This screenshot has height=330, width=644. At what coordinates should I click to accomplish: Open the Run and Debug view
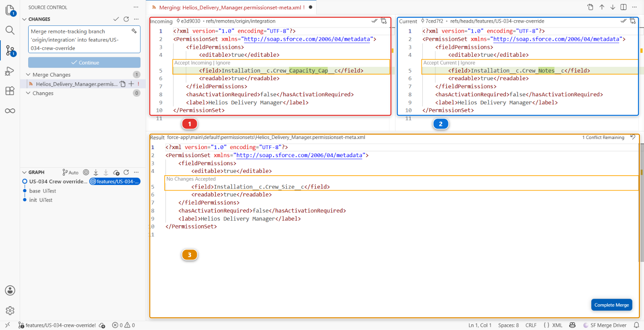[10, 71]
